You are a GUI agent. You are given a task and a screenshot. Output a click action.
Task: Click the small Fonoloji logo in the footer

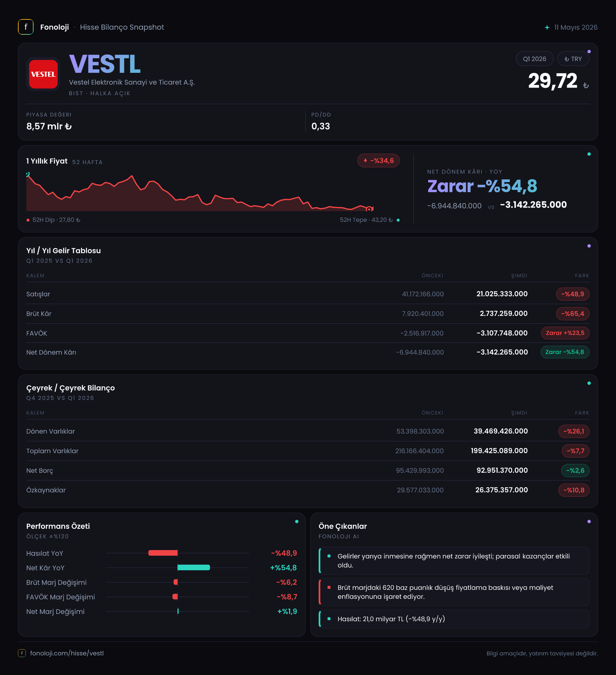pyautogui.click(x=22, y=653)
